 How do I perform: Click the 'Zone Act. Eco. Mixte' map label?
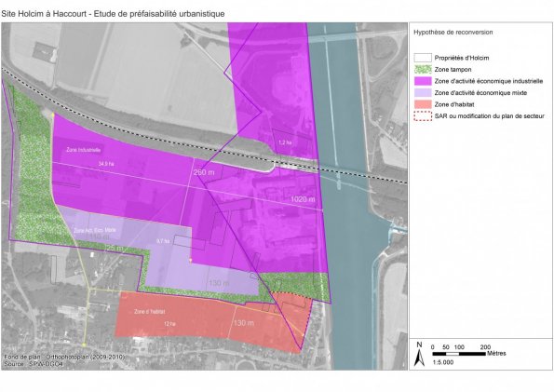point(95,231)
